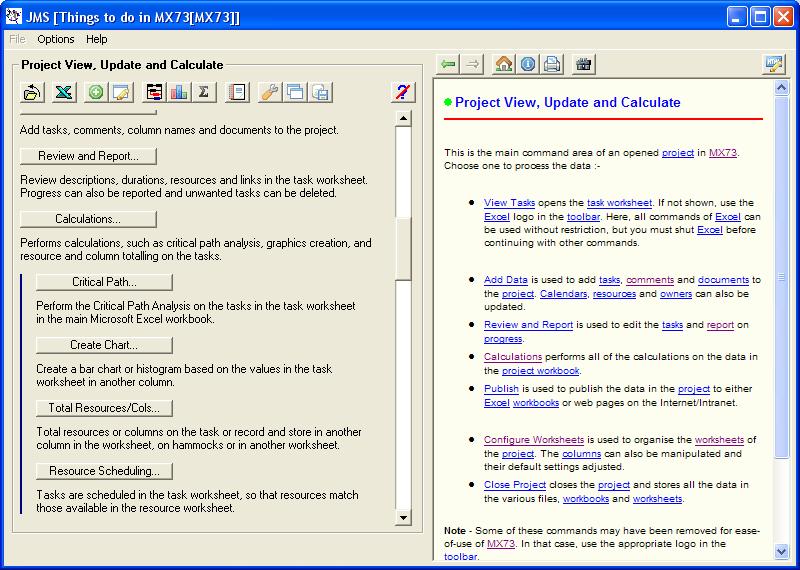Click the Excel logo toolbar icon

(63, 92)
